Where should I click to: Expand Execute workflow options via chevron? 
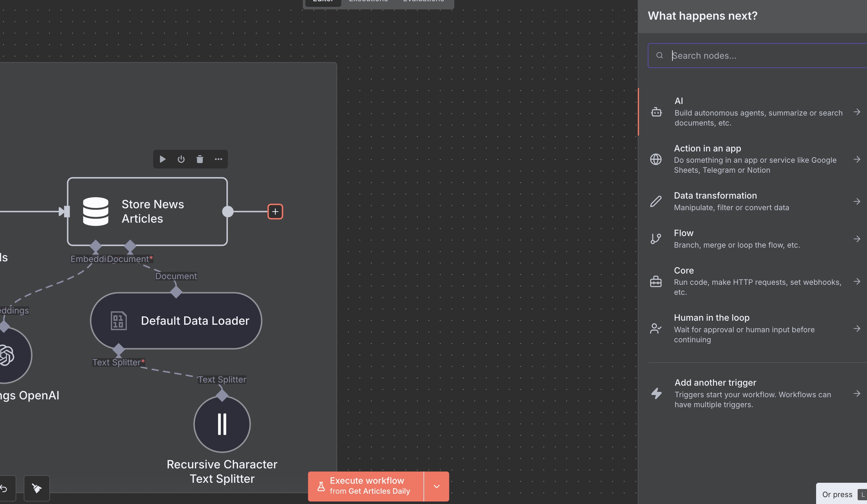point(436,486)
